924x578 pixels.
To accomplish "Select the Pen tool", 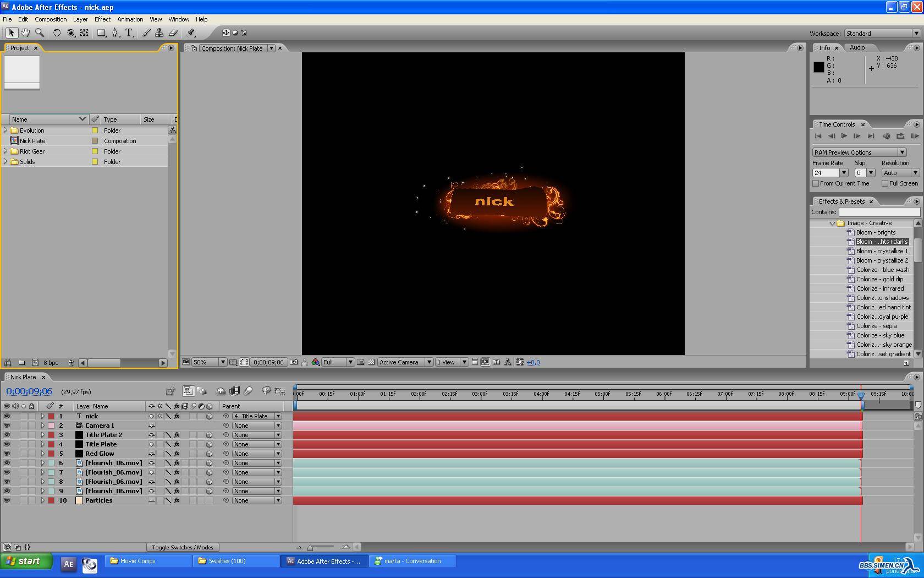I will tap(115, 33).
